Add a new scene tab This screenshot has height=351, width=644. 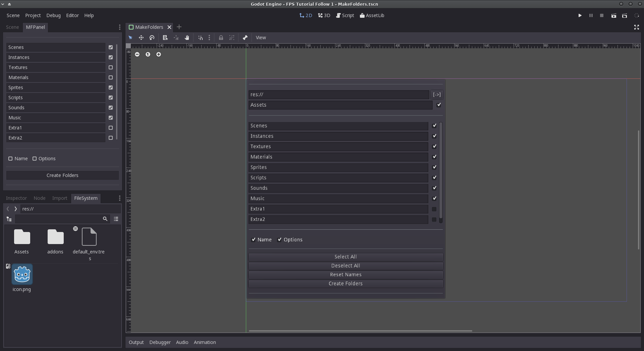(179, 27)
